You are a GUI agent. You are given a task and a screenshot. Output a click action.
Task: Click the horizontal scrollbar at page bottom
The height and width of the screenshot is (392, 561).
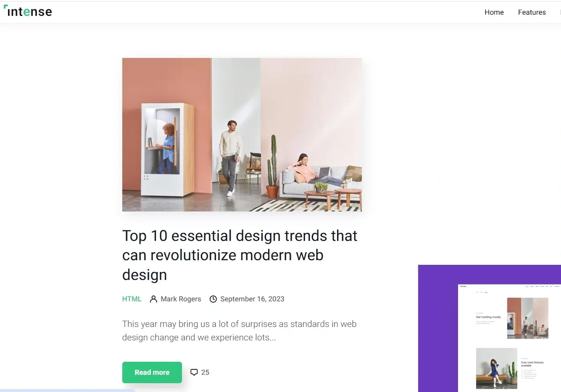click(x=67, y=390)
